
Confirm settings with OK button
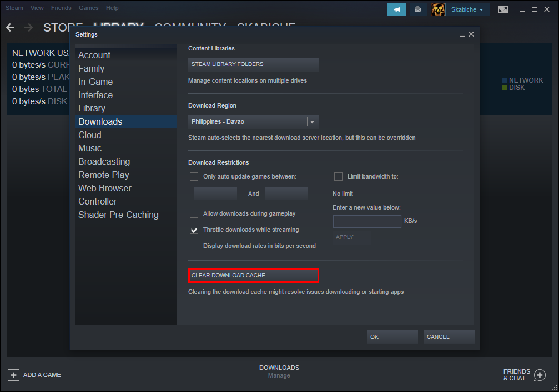[392, 337]
